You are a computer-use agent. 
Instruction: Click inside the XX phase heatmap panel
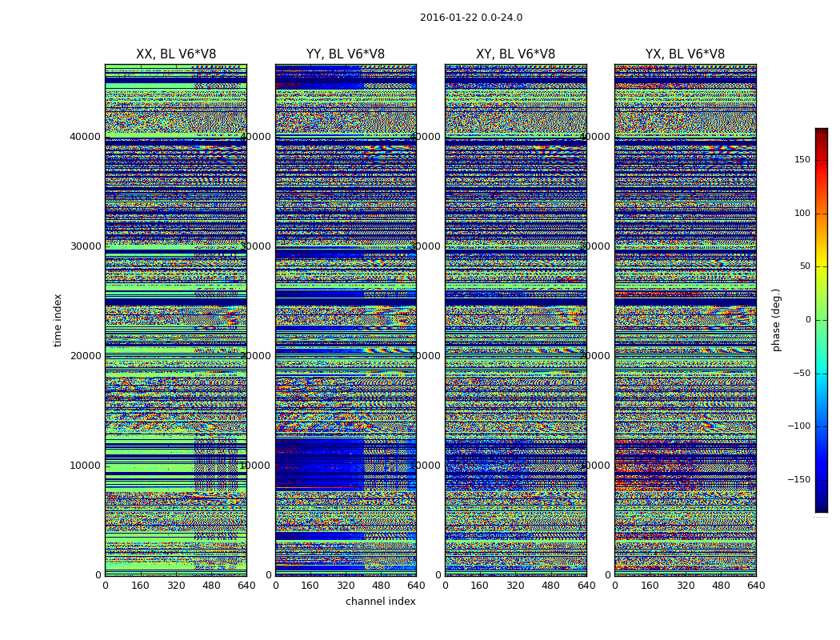[x=175, y=320]
